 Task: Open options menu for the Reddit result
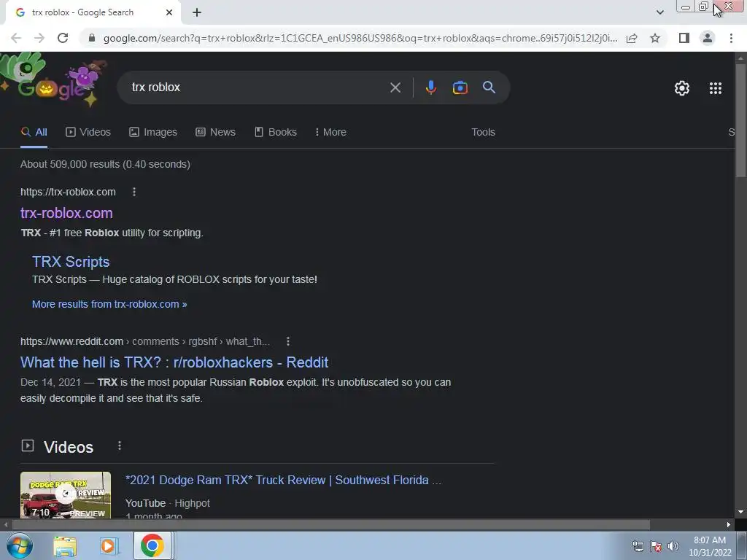point(287,341)
